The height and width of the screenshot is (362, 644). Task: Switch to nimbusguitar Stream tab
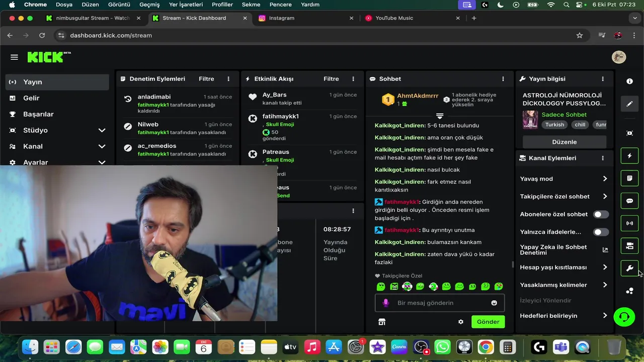pyautogui.click(x=93, y=18)
